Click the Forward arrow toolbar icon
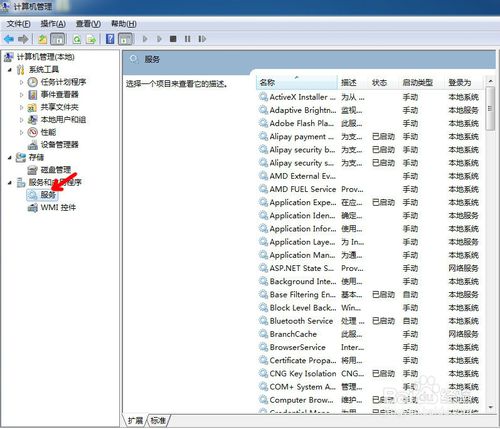 [x=23, y=39]
